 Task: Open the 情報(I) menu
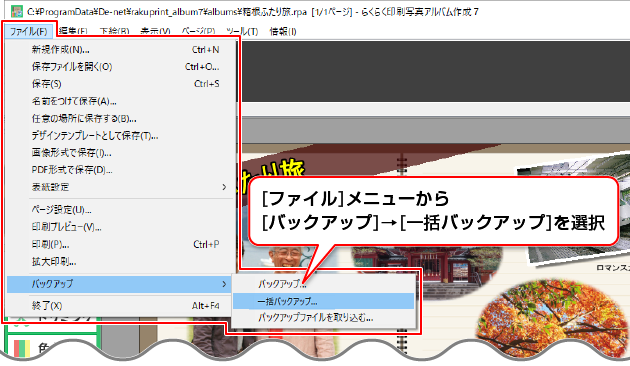283,31
